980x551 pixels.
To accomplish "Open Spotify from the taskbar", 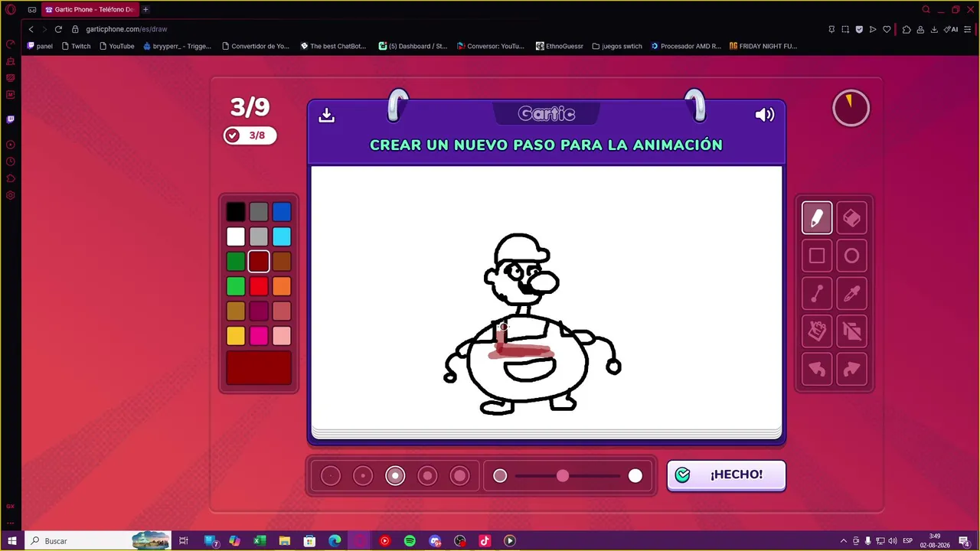I will coord(410,541).
